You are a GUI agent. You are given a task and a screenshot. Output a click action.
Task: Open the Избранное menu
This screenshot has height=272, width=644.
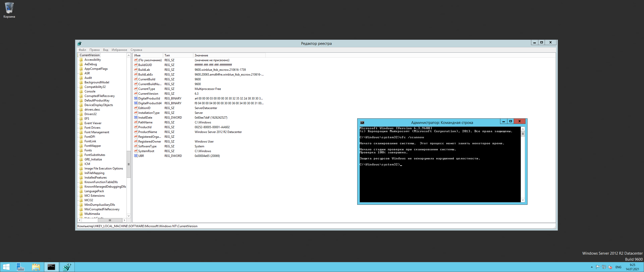[119, 50]
